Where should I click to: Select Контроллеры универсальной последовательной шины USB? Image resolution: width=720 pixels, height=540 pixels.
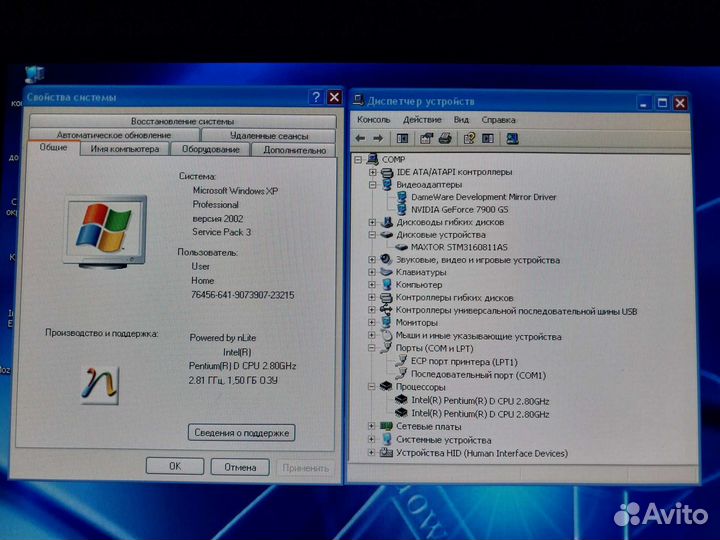pyautogui.click(x=516, y=311)
